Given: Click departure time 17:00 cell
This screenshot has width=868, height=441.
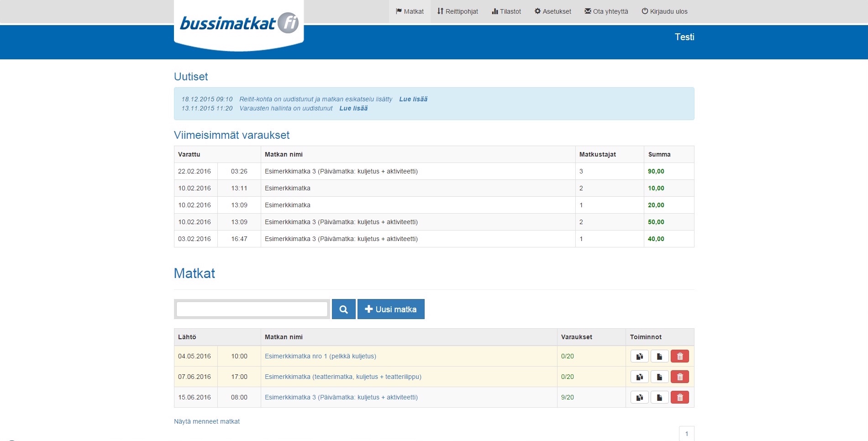Looking at the screenshot, I should (x=239, y=377).
